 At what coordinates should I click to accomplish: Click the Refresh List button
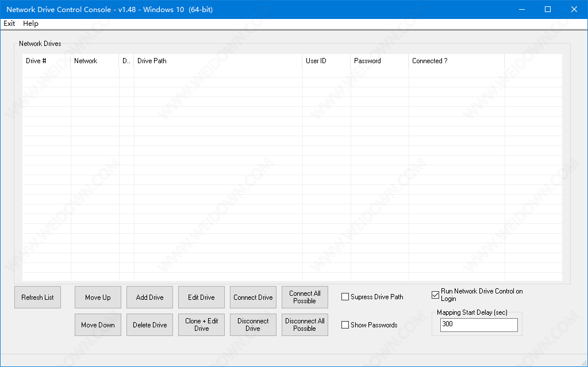coord(37,298)
